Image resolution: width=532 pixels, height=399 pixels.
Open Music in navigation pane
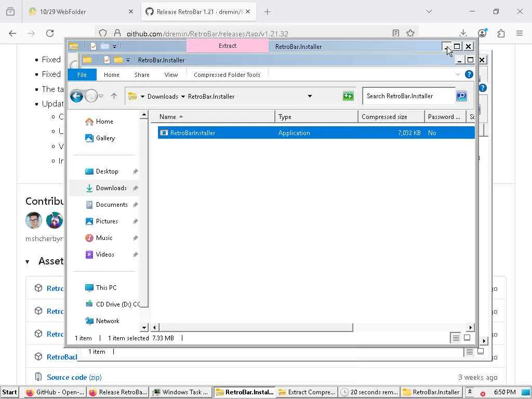[104, 238]
